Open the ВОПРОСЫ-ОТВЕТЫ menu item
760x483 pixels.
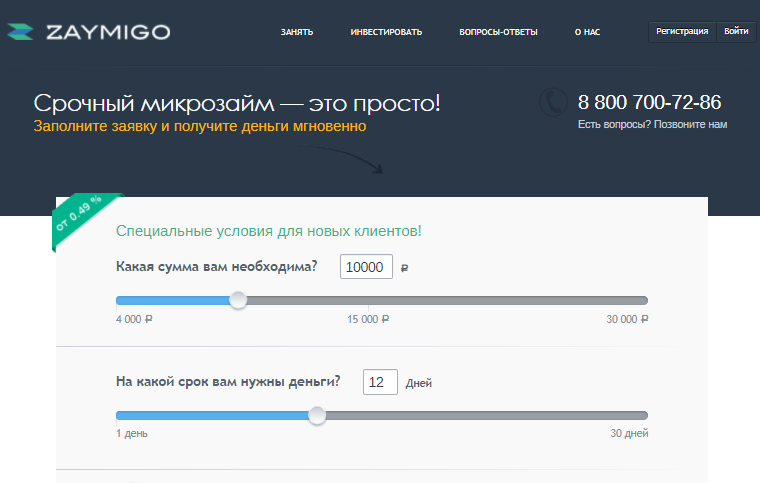click(498, 32)
